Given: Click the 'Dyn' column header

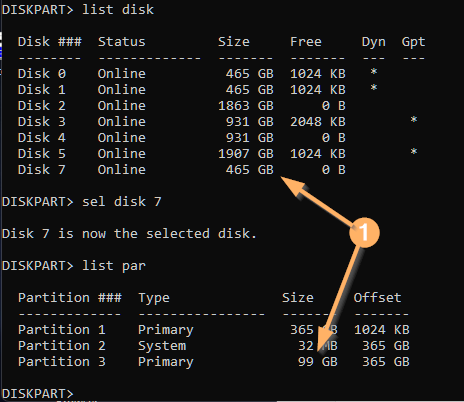Looking at the screenshot, I should click(374, 42).
